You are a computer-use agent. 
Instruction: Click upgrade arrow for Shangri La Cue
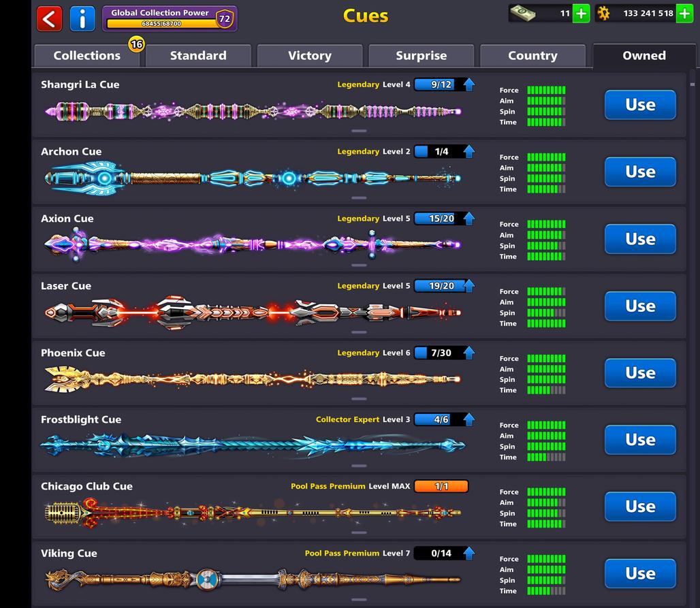(468, 84)
